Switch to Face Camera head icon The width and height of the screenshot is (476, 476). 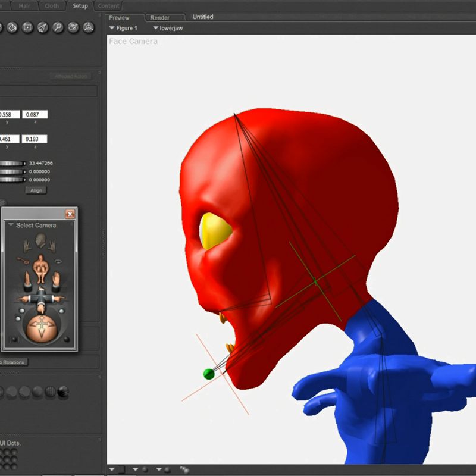coord(40,240)
